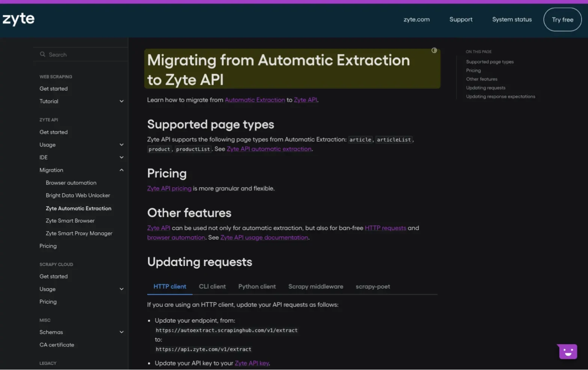Open the Support menu item
The width and height of the screenshot is (588, 370).
tap(461, 19)
